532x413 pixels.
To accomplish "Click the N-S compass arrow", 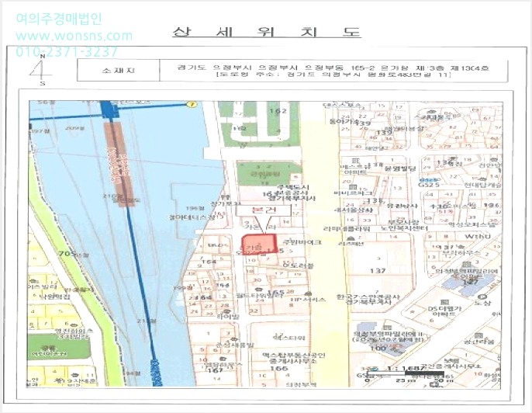I will 41,71.
